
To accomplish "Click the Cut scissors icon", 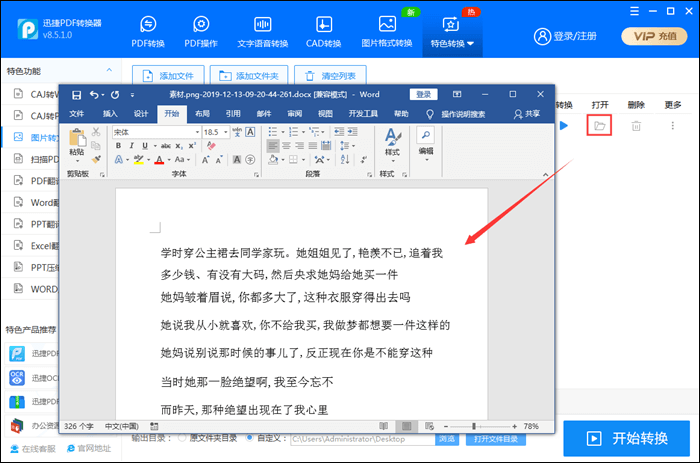I will [x=96, y=132].
